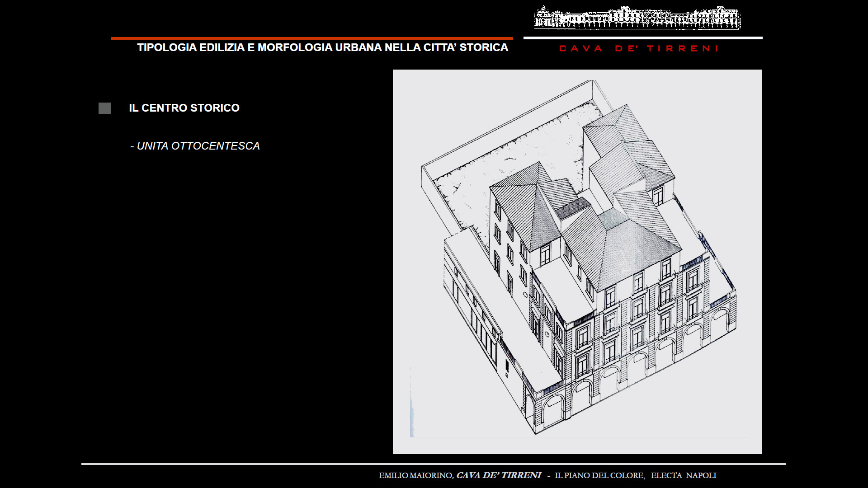
Task: Click the building skyline logo at top
Action: [637, 18]
